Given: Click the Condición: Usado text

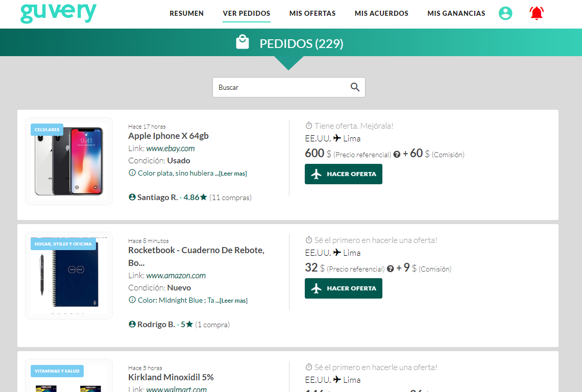Looking at the screenshot, I should pos(159,161).
